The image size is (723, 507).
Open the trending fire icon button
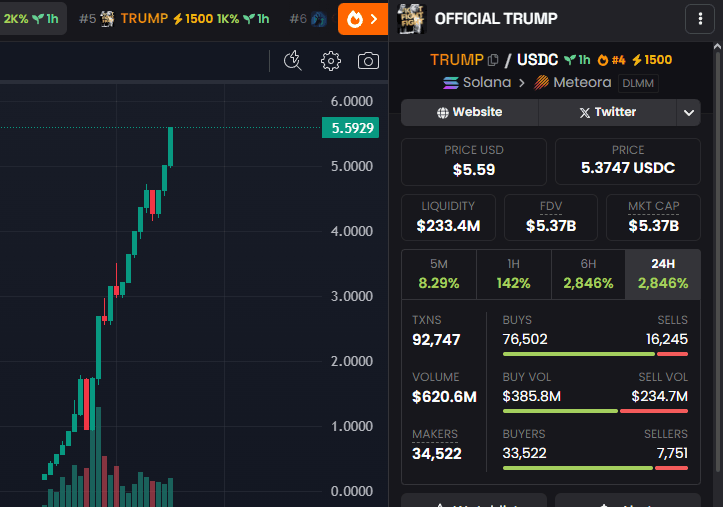[363, 19]
